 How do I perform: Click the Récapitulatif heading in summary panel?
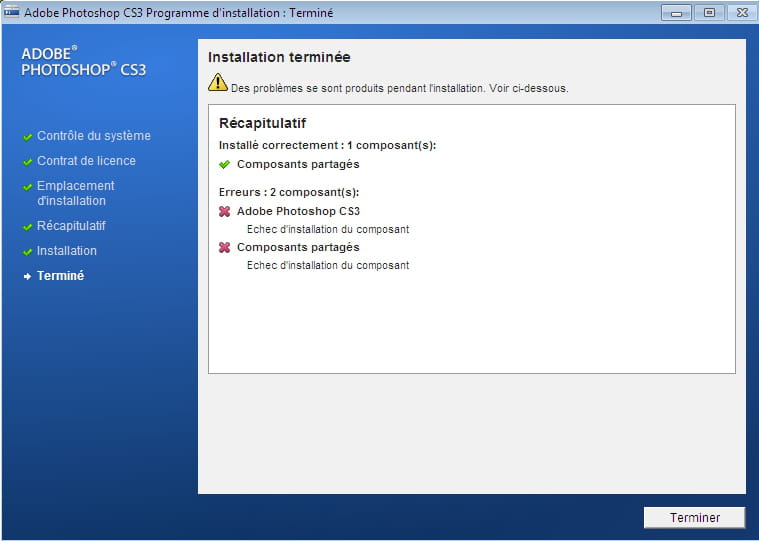tap(262, 123)
